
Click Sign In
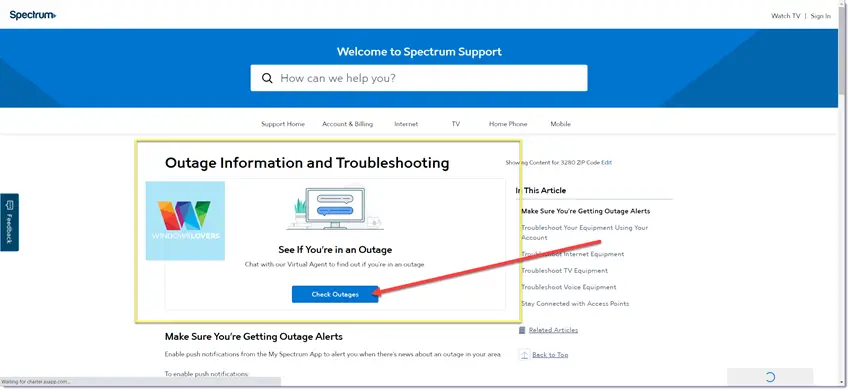coord(820,16)
